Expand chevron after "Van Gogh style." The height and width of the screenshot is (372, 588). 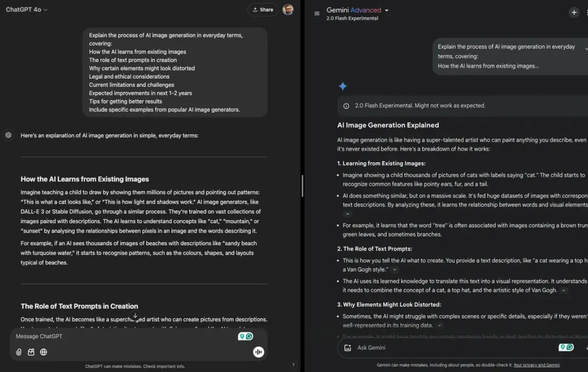(x=395, y=270)
